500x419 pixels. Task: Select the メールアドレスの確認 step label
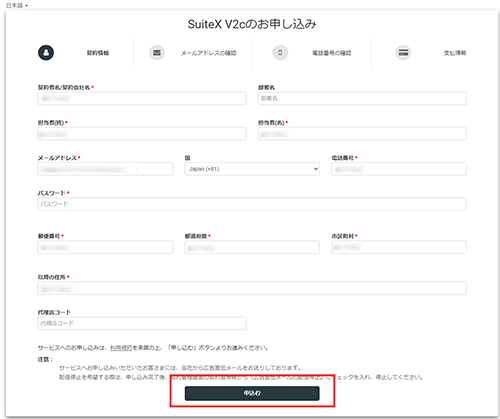tap(209, 53)
